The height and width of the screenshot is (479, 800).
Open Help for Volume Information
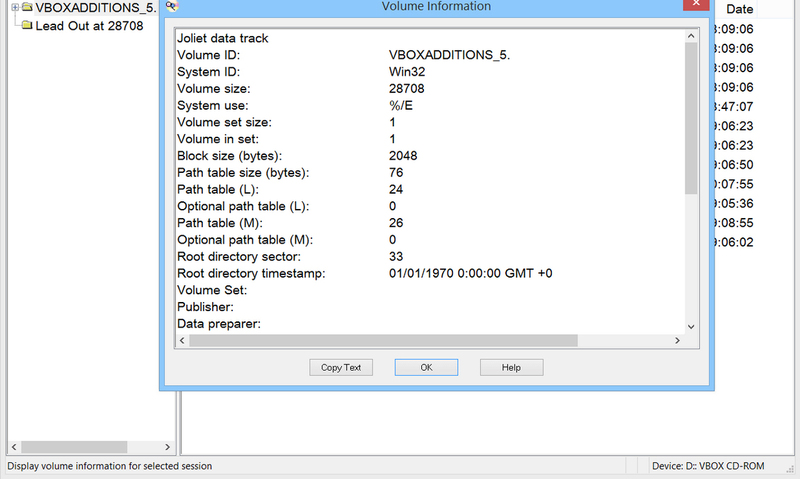(511, 367)
